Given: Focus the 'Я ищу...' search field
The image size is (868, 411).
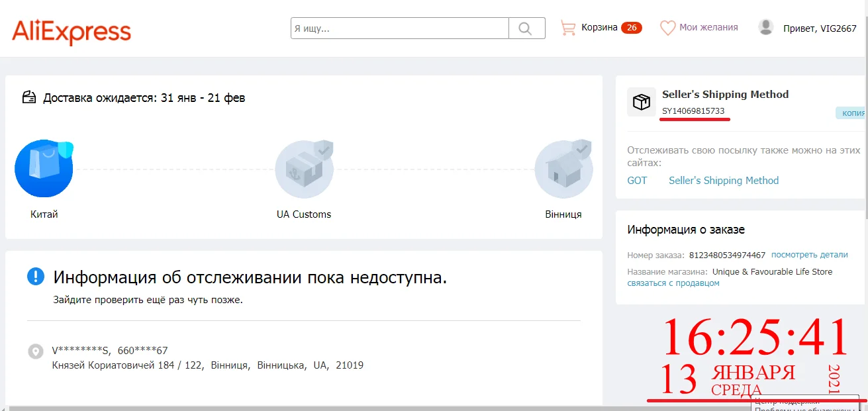Looking at the screenshot, I should click(400, 28).
